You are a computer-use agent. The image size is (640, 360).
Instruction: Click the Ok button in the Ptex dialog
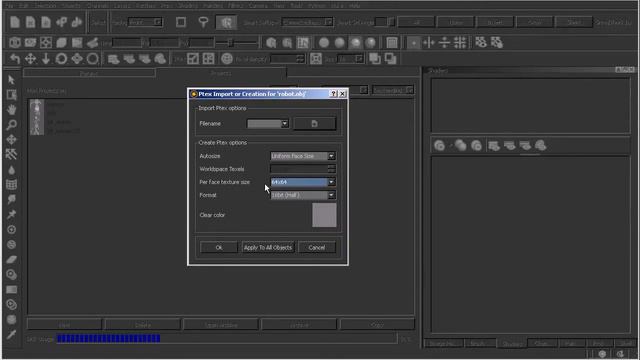[x=219, y=247]
